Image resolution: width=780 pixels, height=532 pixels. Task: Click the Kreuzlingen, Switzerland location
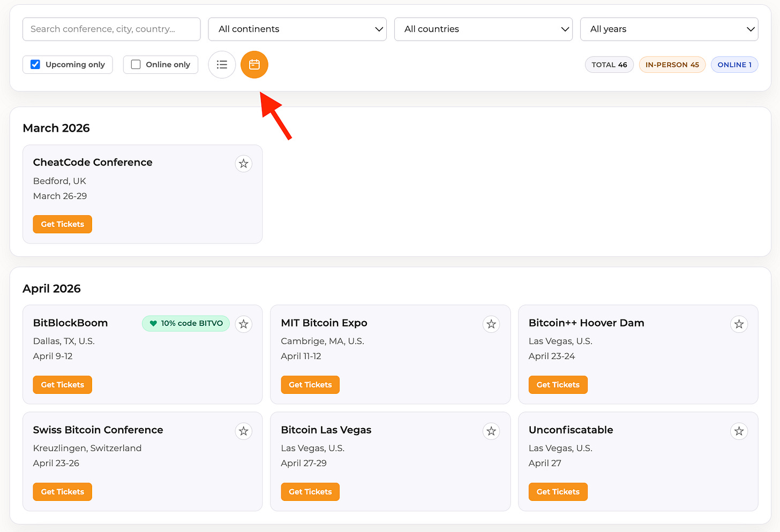87,448
